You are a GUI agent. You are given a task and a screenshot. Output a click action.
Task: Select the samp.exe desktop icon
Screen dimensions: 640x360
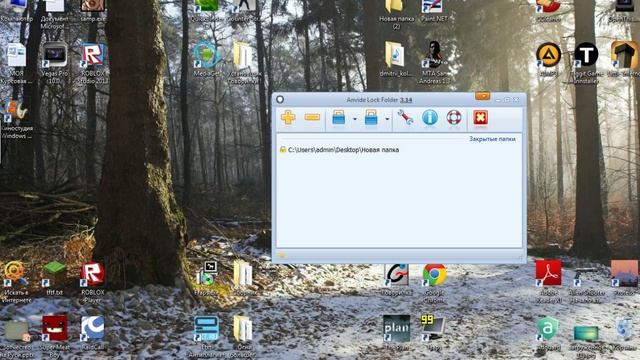point(93,11)
